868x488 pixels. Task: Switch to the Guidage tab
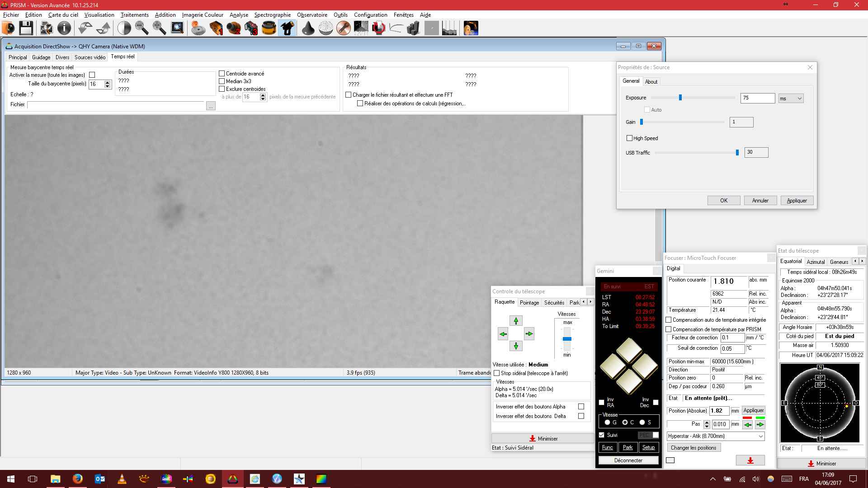(41, 57)
